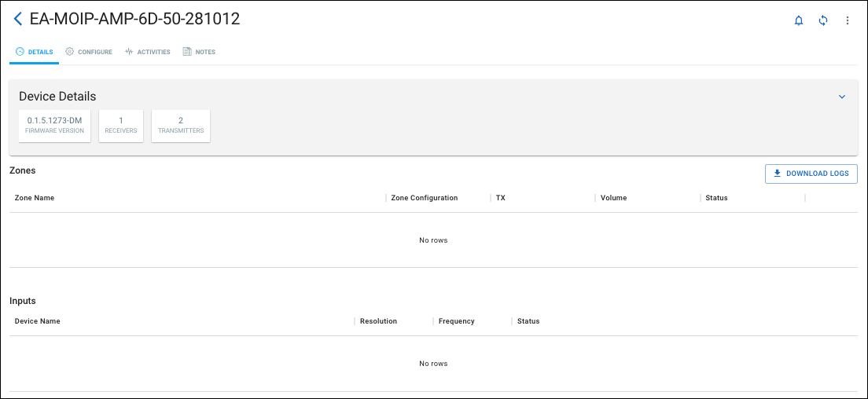Sort zones by Volume column header
Viewport: 868px width, 399px height.
[613, 198]
